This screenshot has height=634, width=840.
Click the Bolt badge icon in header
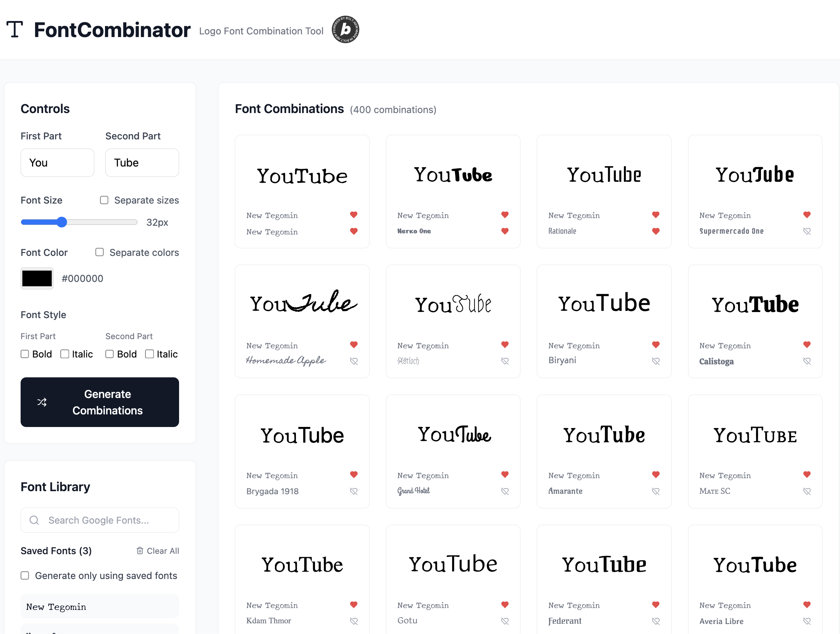[x=345, y=30]
